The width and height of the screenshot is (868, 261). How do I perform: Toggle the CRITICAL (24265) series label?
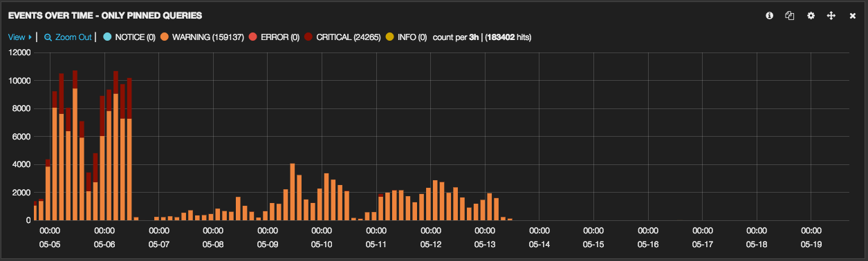click(x=348, y=37)
